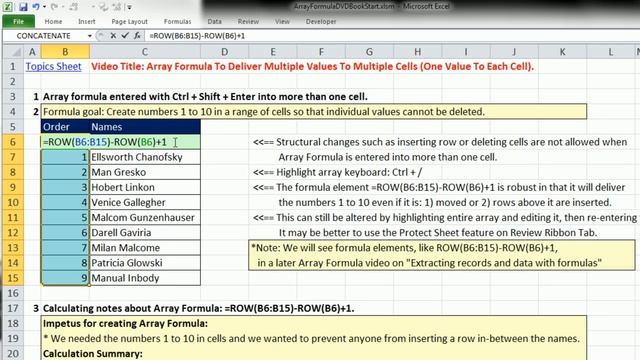640x360 pixels.
Task: Expand the Name Box function dropdown arrow
Action: [89, 36]
